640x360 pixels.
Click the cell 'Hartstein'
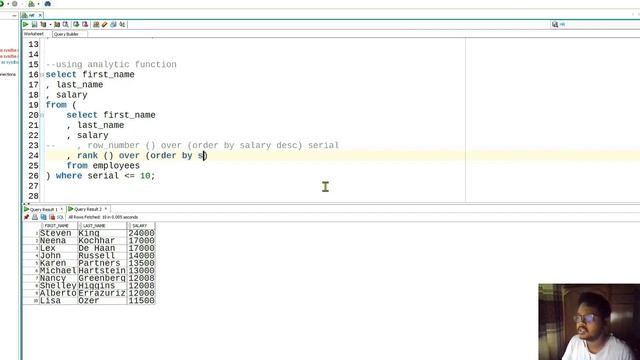click(x=102, y=271)
